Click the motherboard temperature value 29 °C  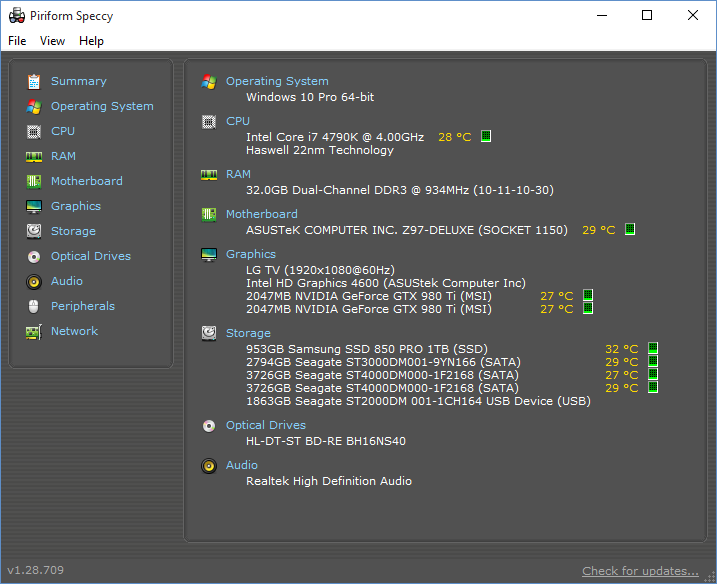(599, 230)
